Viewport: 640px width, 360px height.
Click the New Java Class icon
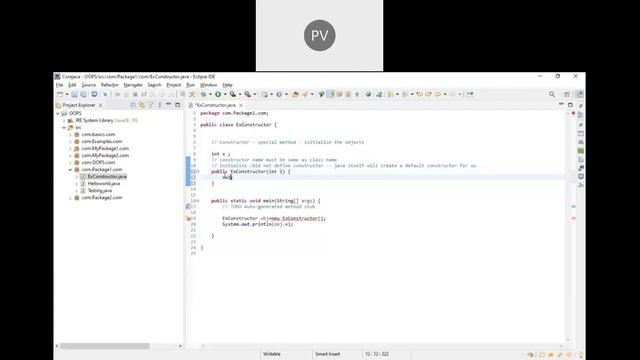[279, 94]
